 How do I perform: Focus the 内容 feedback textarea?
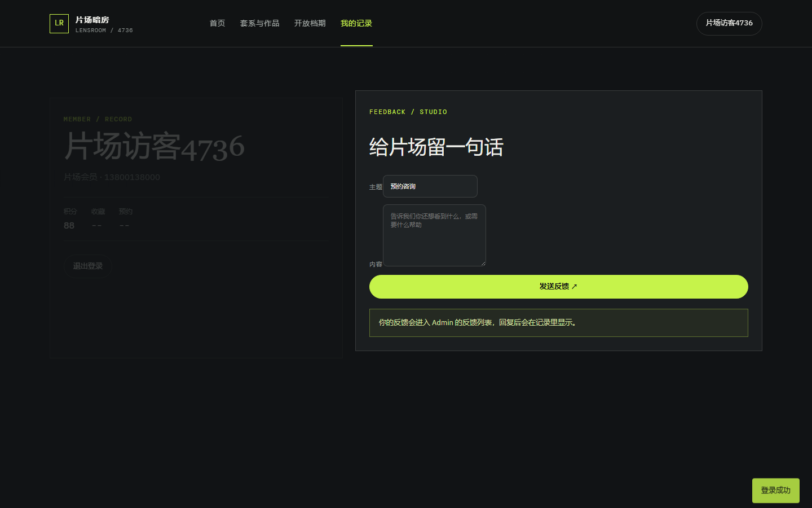[x=434, y=235]
